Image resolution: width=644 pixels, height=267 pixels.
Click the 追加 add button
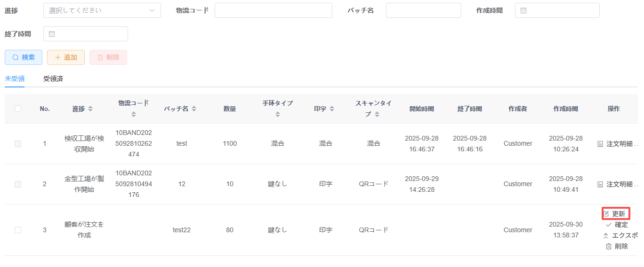[66, 57]
